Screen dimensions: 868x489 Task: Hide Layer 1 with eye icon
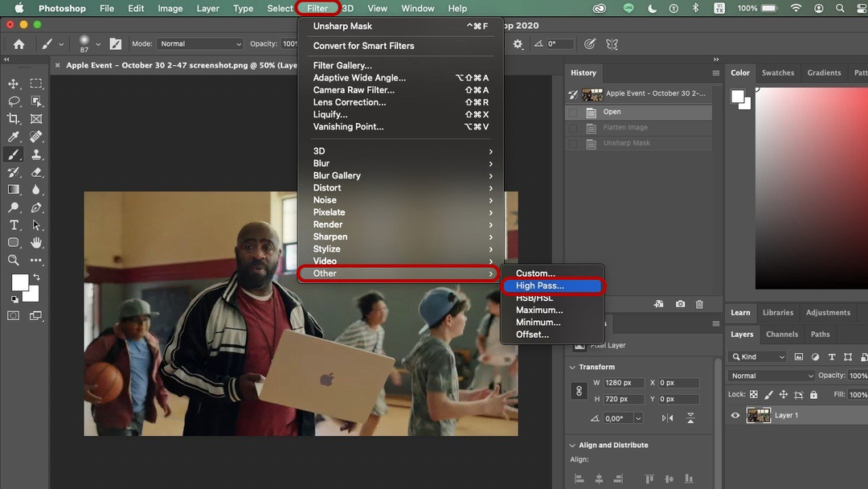pyautogui.click(x=735, y=416)
